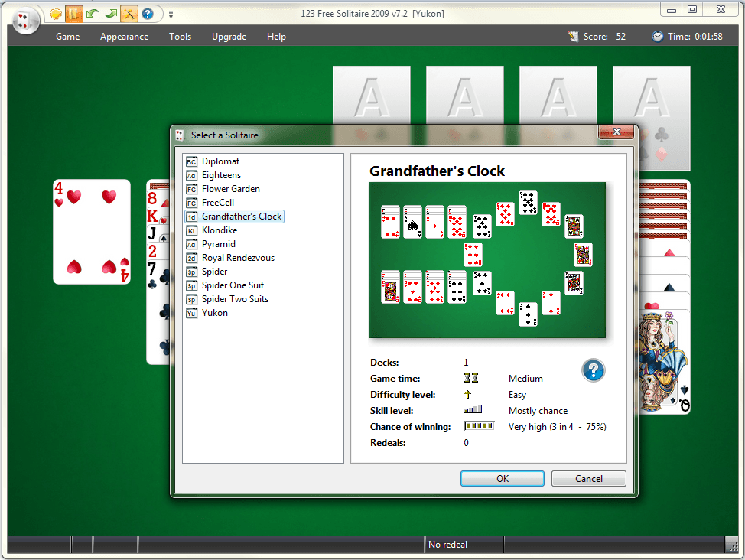Click the dice icon in dialog title
Viewport: 745px width, 560px height.
[x=179, y=135]
